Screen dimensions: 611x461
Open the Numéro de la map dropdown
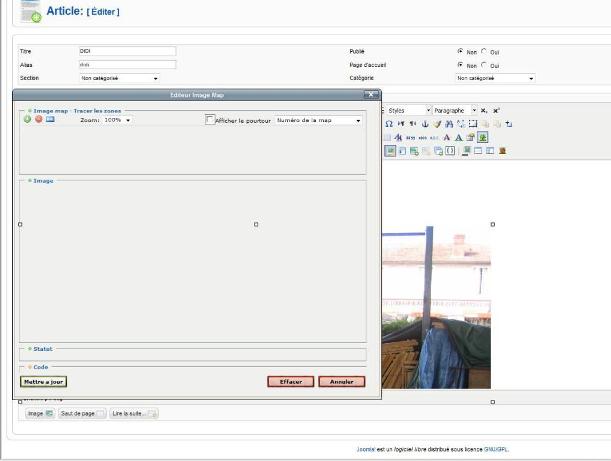[x=318, y=120]
